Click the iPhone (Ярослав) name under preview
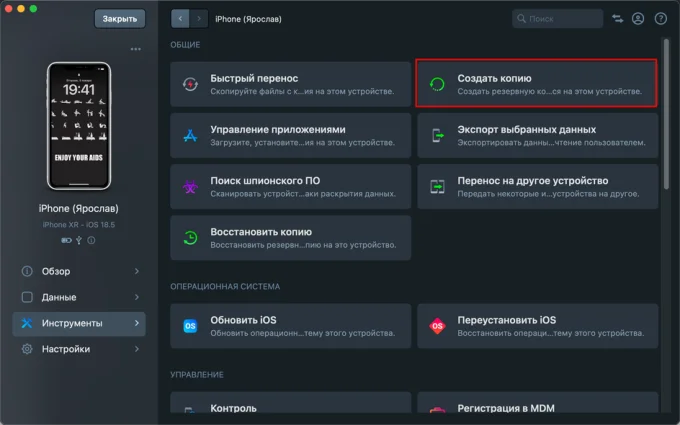The height and width of the screenshot is (425, 680). 78,209
